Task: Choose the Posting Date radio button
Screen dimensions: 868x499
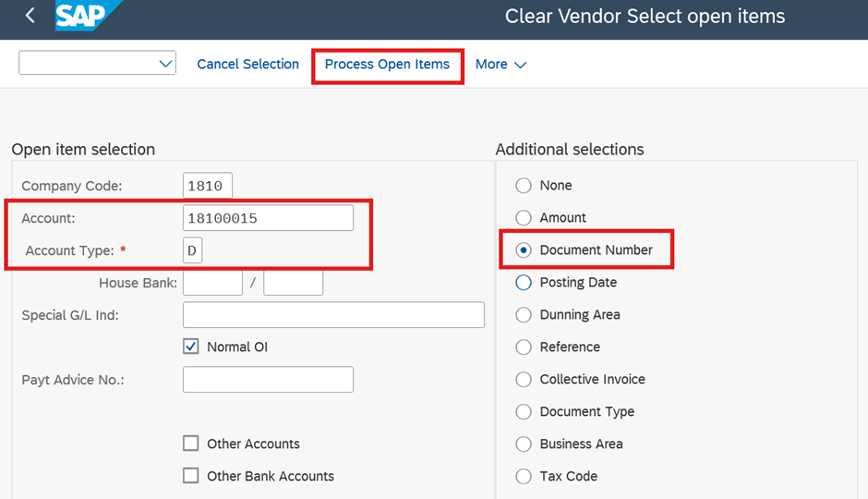Action: [524, 283]
